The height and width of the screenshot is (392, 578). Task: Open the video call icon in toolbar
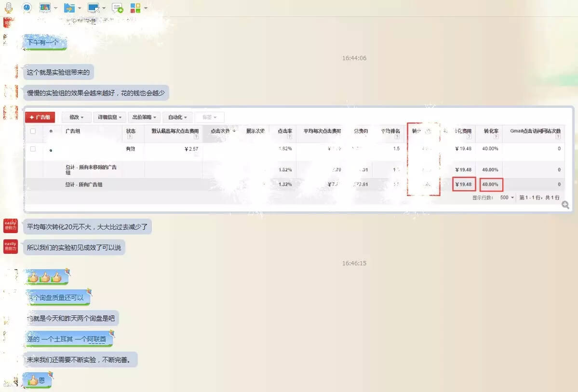click(x=27, y=7)
